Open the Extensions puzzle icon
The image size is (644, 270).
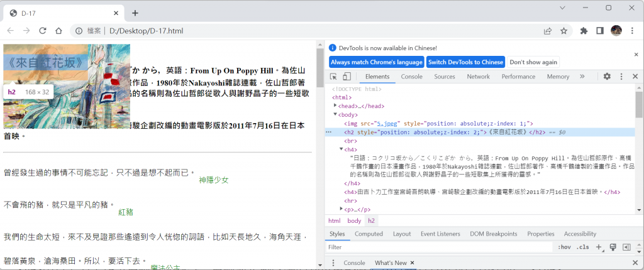point(584,31)
